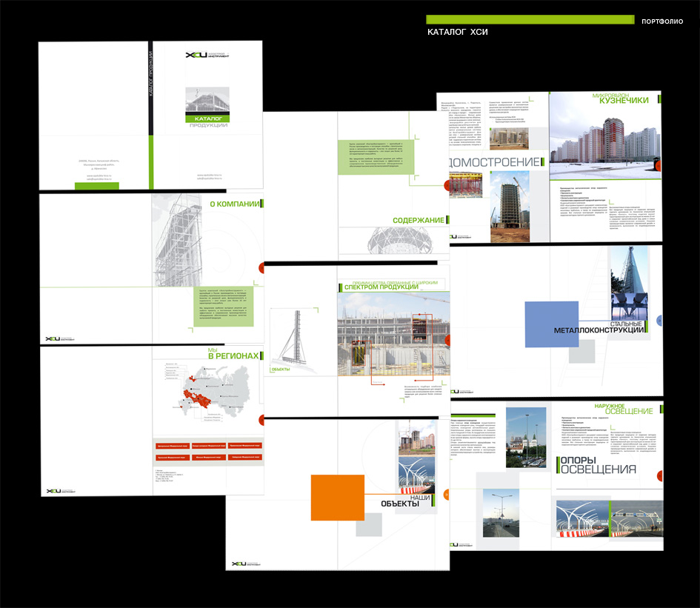Viewport: 700px width, 608px height.
Task: Click the residential building photo above НАШИ ОБЪЕКТЫ
Action: pos(417,438)
